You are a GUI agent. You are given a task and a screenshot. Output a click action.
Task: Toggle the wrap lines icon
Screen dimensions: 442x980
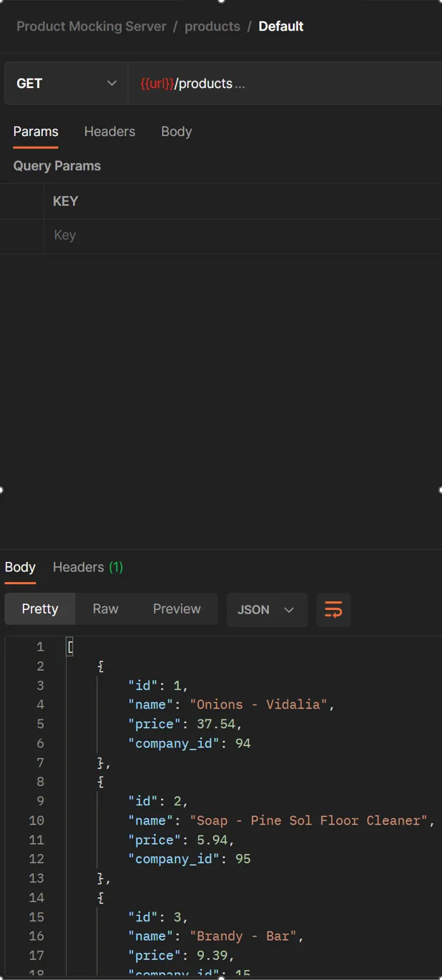tap(333, 610)
